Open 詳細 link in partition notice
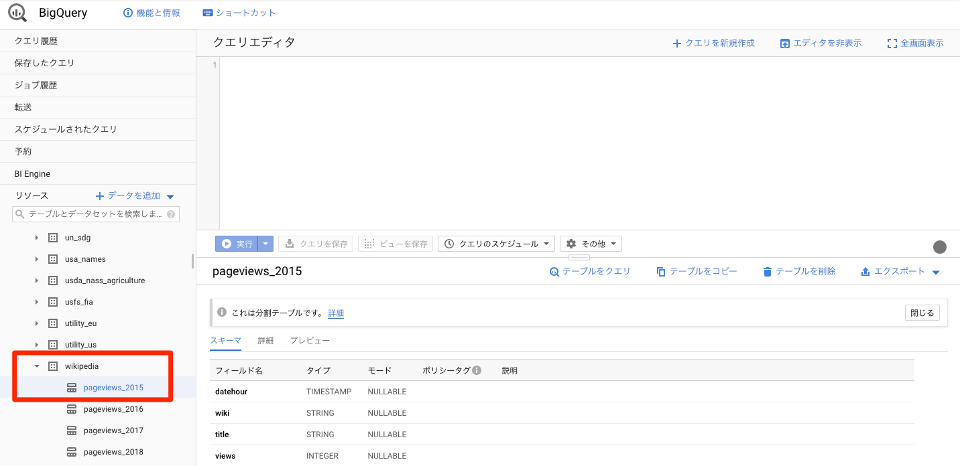960x466 pixels. [336, 313]
